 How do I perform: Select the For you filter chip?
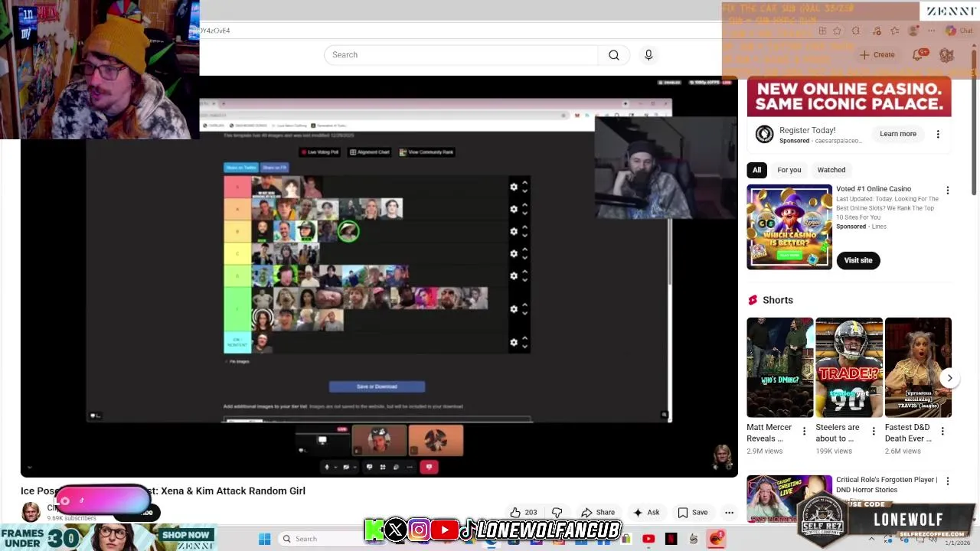pyautogui.click(x=789, y=170)
